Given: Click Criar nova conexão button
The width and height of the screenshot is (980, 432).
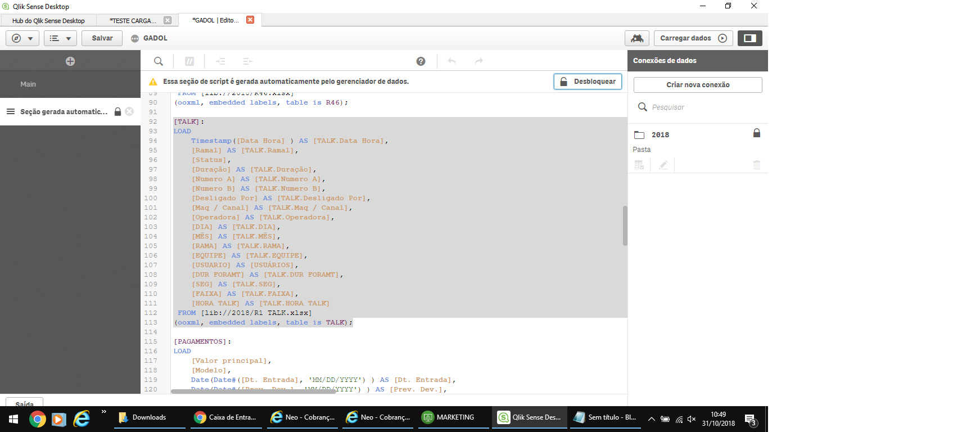Looking at the screenshot, I should click(698, 85).
